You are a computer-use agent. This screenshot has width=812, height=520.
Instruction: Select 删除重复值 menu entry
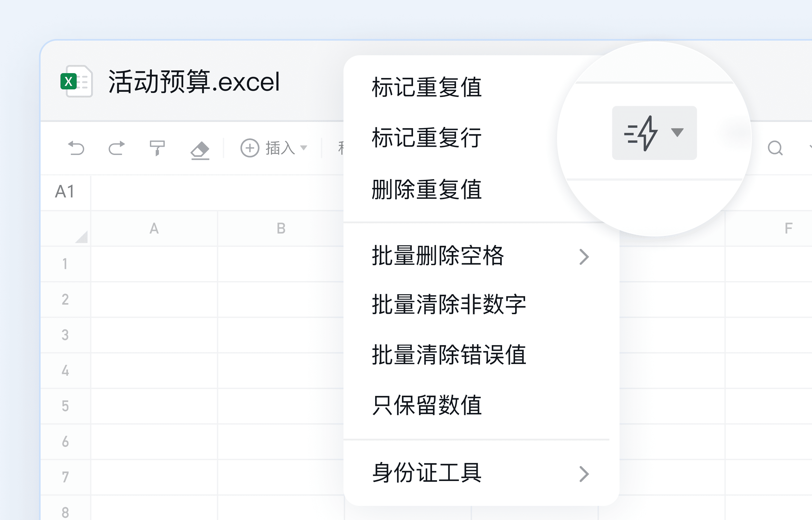click(427, 189)
